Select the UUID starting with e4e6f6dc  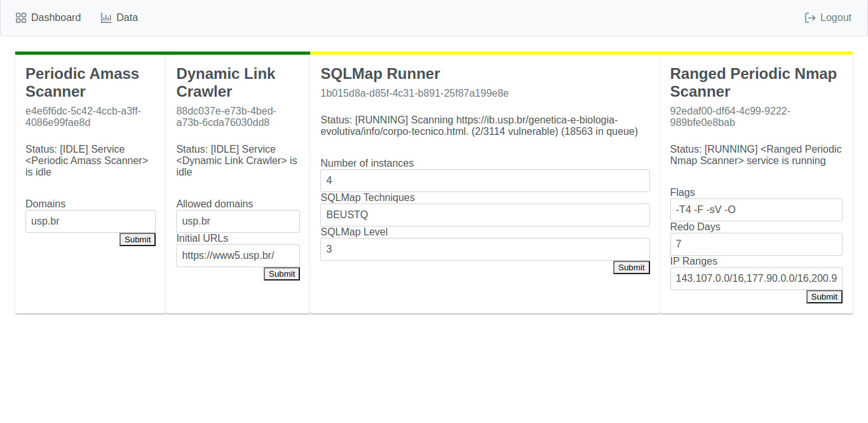click(83, 116)
